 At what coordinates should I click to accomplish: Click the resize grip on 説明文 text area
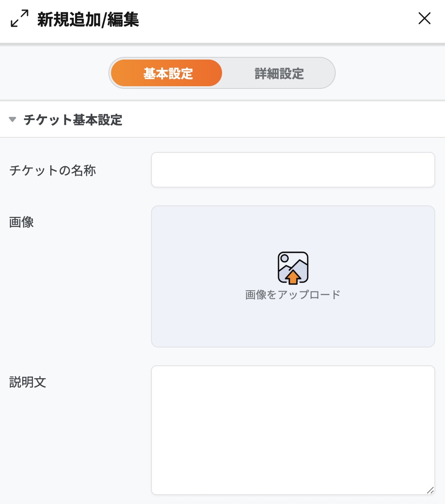click(429, 490)
